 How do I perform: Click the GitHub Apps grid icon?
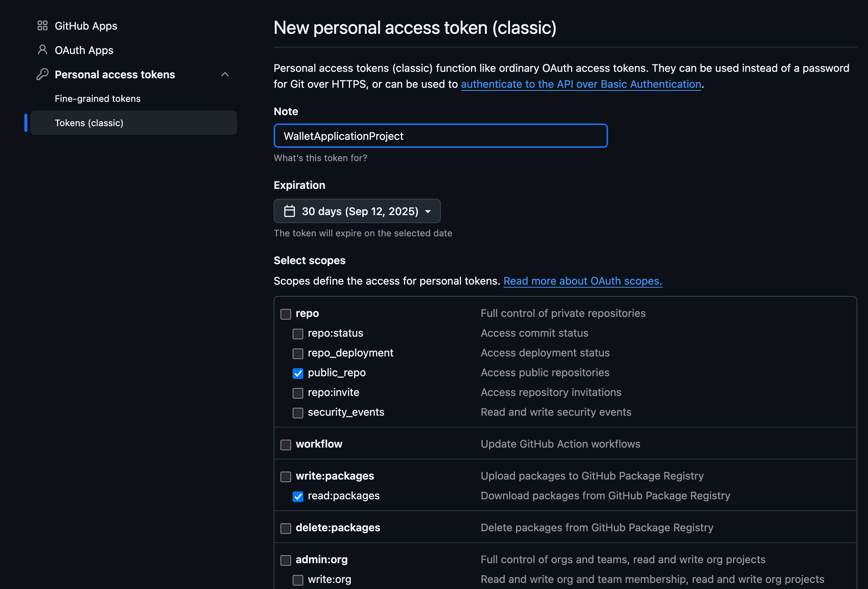pos(42,26)
